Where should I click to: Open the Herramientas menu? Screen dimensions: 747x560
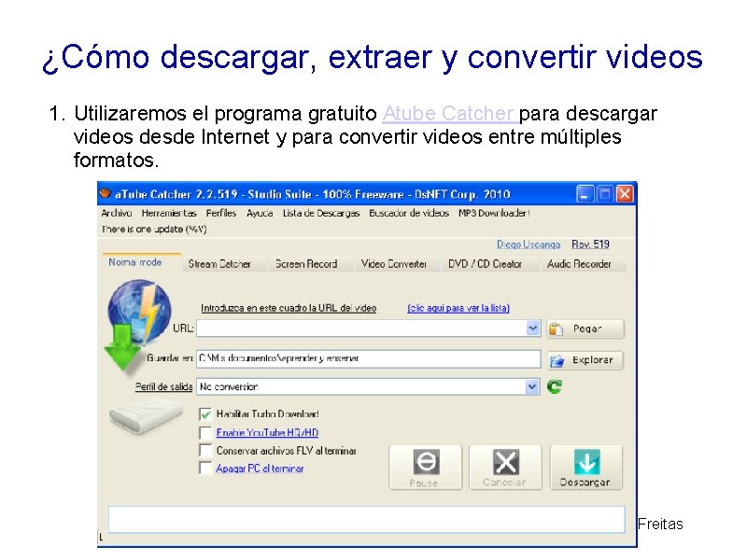point(169,213)
